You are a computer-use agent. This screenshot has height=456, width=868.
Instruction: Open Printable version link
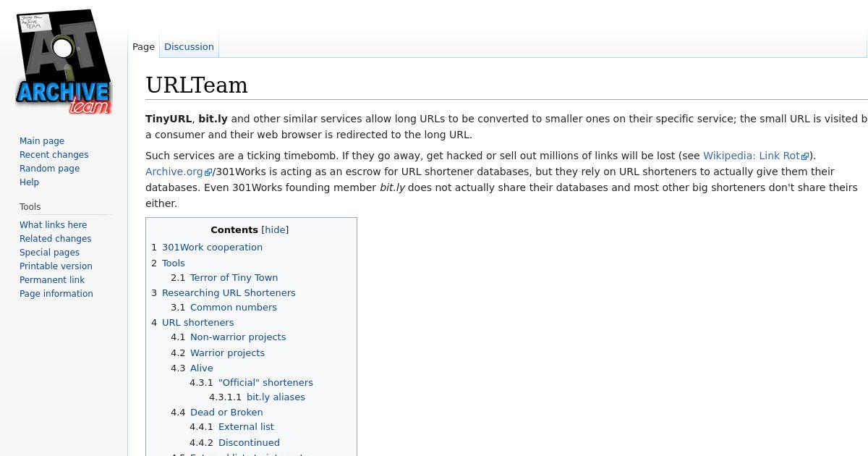coord(56,266)
